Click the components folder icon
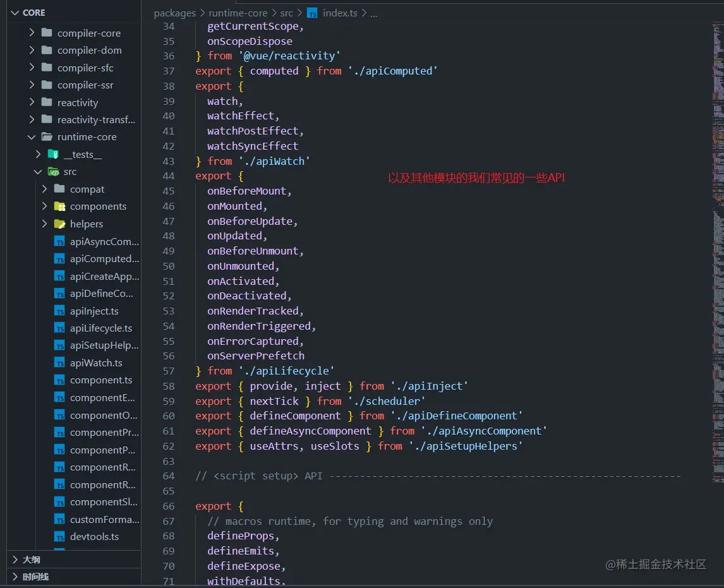Image resolution: width=724 pixels, height=588 pixels. pos(59,207)
